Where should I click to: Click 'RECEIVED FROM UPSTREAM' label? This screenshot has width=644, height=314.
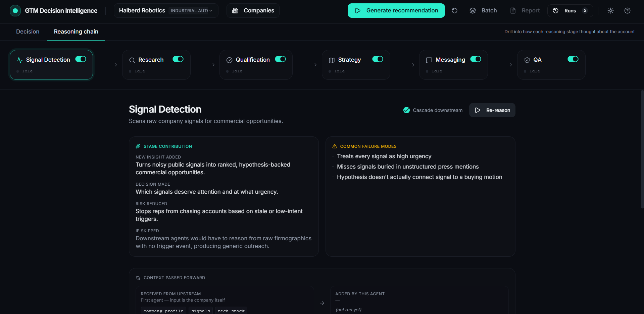click(171, 294)
